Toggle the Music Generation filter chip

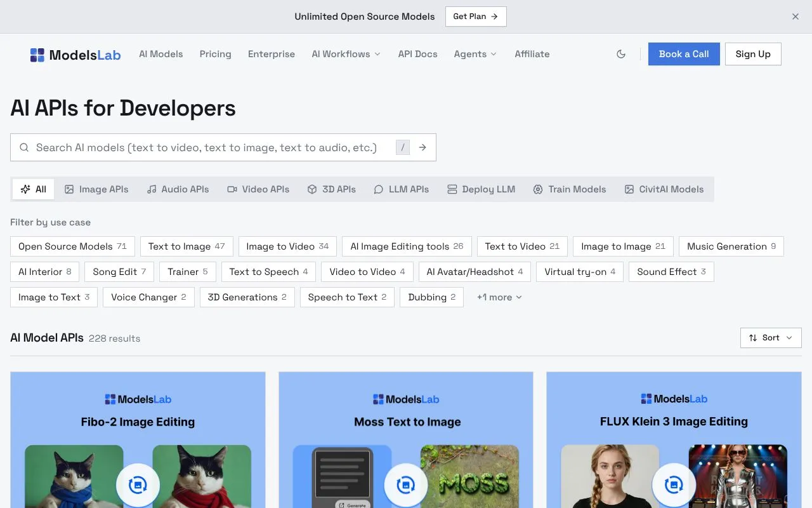(x=731, y=246)
